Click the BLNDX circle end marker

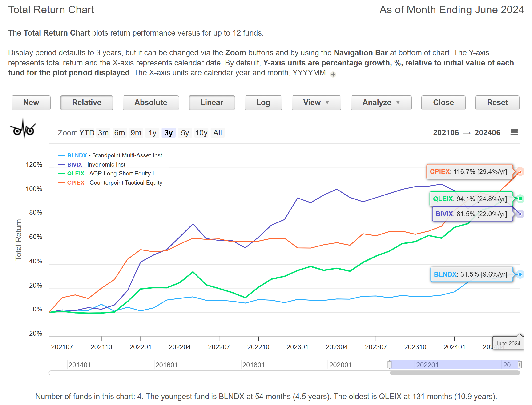point(520,274)
